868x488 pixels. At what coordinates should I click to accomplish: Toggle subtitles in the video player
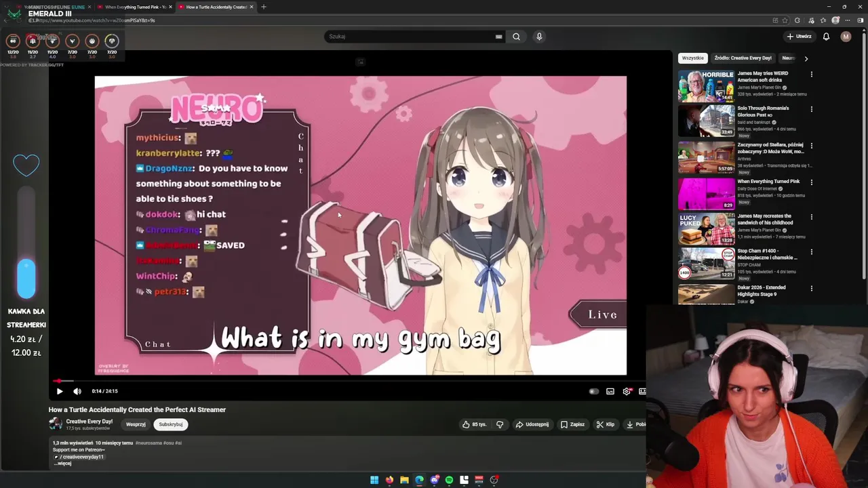610,391
